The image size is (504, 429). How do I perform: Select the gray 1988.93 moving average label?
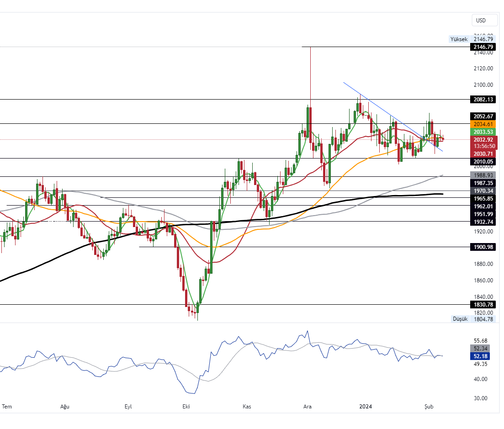point(483,175)
